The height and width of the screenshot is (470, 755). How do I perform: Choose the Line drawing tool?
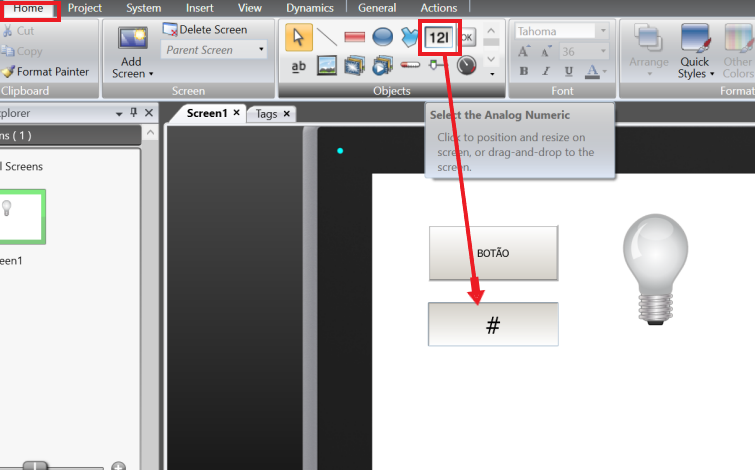(326, 38)
